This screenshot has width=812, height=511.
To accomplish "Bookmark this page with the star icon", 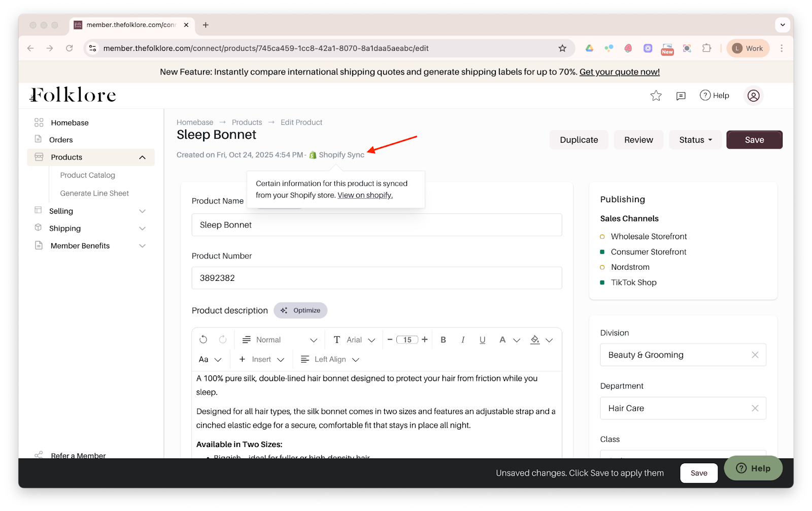I will (x=562, y=48).
